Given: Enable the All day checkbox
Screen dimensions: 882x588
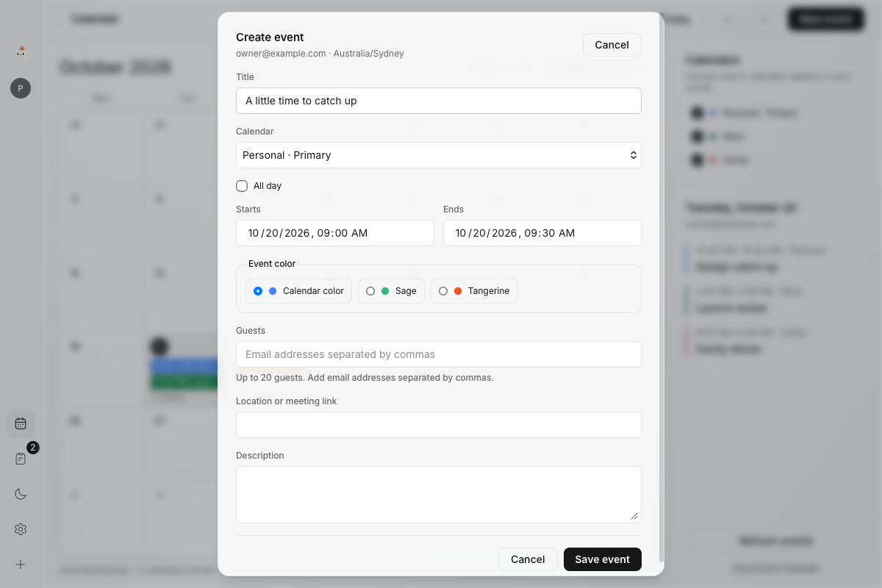Looking at the screenshot, I should pyautogui.click(x=242, y=186).
